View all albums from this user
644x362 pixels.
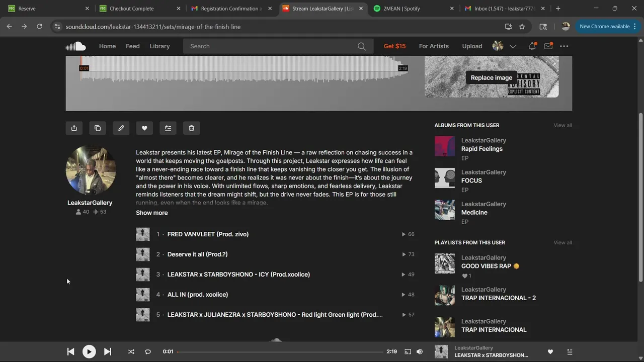point(562,125)
